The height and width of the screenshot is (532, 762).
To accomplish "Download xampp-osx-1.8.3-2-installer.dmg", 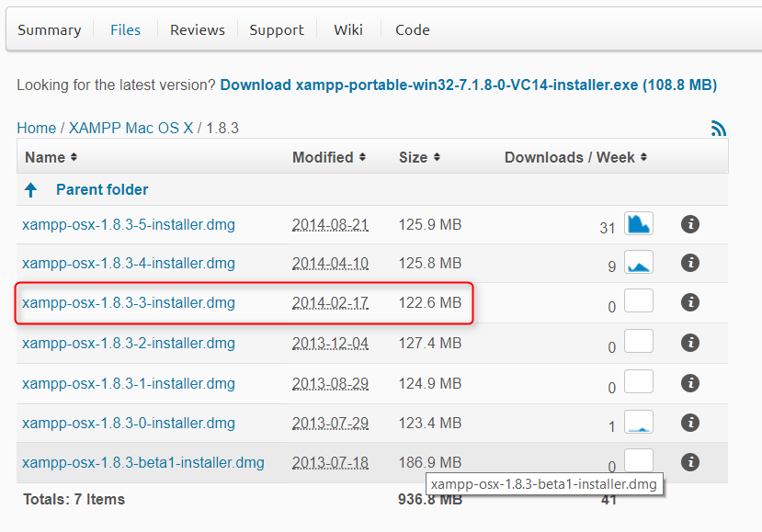I will click(129, 343).
